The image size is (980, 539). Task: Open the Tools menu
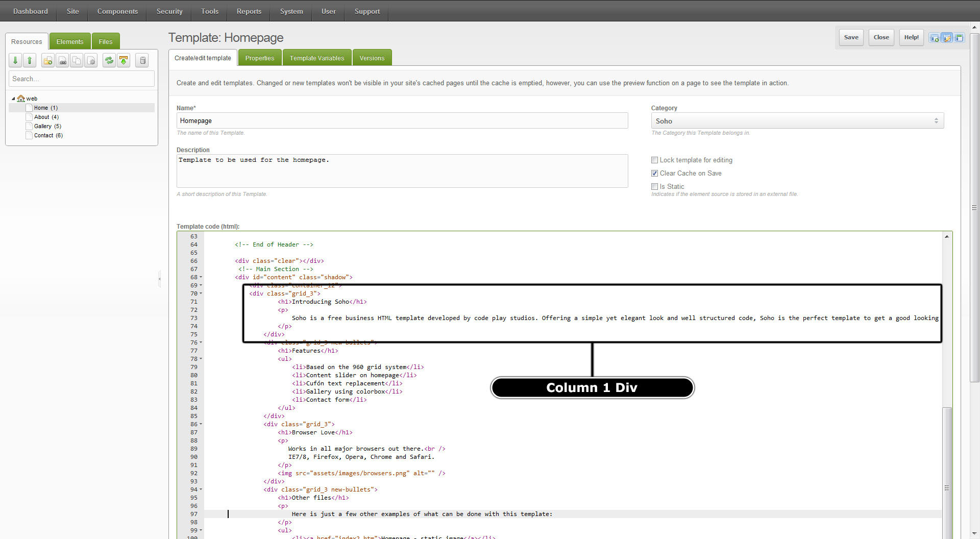[210, 11]
